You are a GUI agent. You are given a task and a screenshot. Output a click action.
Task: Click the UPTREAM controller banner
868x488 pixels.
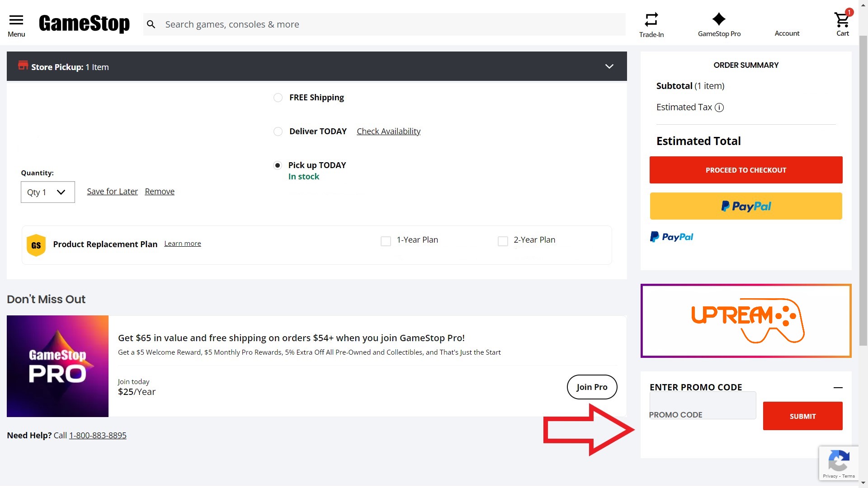tap(746, 321)
